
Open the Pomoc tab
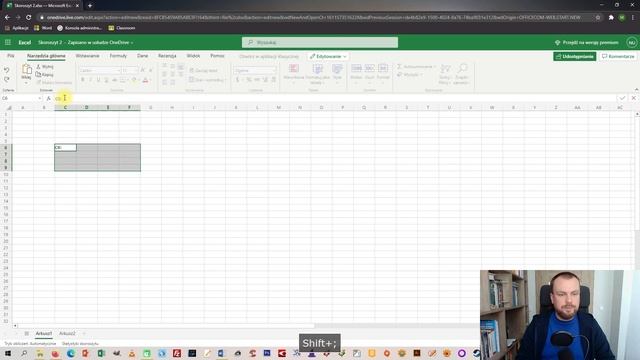[x=217, y=56]
